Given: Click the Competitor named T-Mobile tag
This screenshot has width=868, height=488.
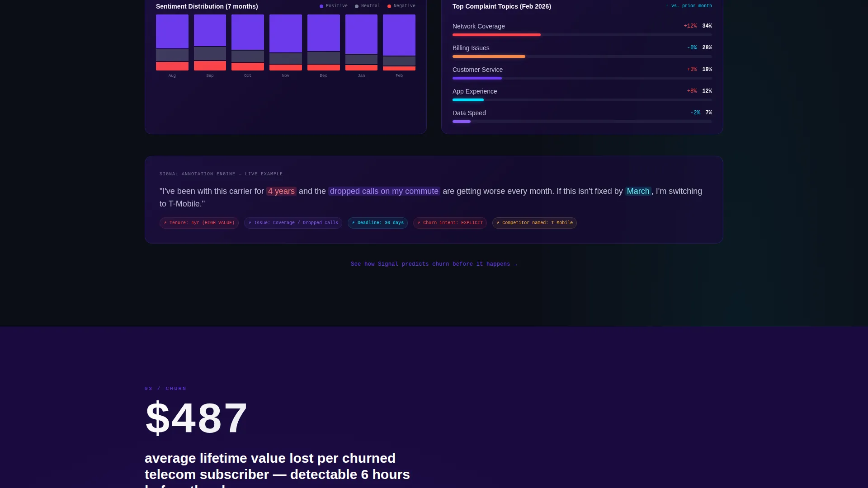Looking at the screenshot, I should coord(534,223).
